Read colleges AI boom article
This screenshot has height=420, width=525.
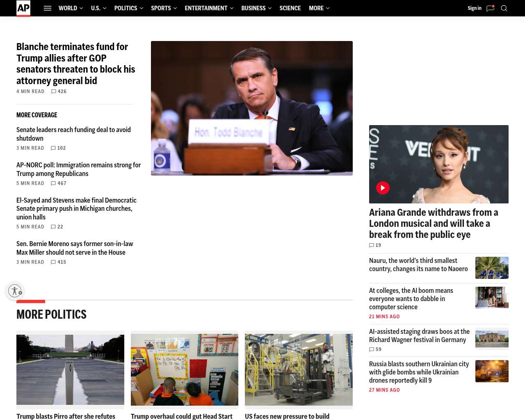pyautogui.click(x=411, y=299)
